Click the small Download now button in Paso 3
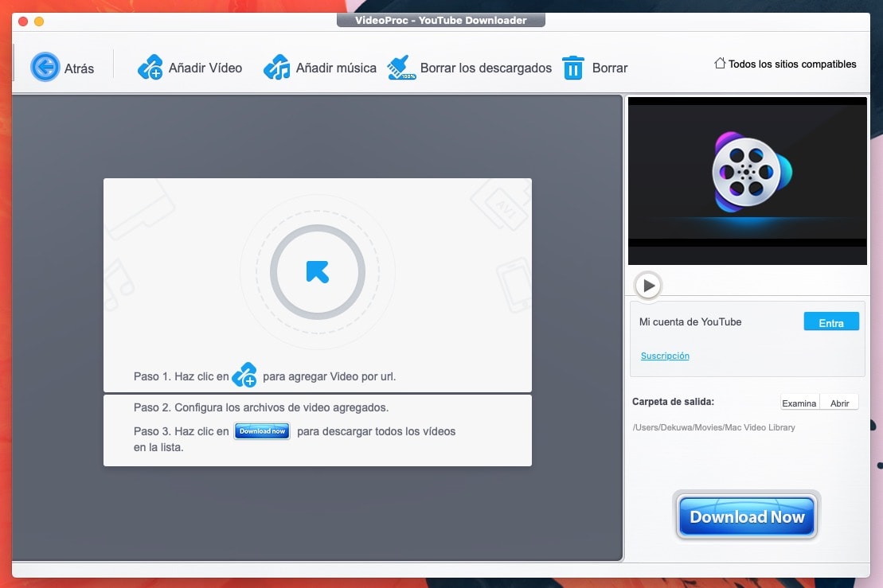This screenshot has width=883, height=588. 262,431
